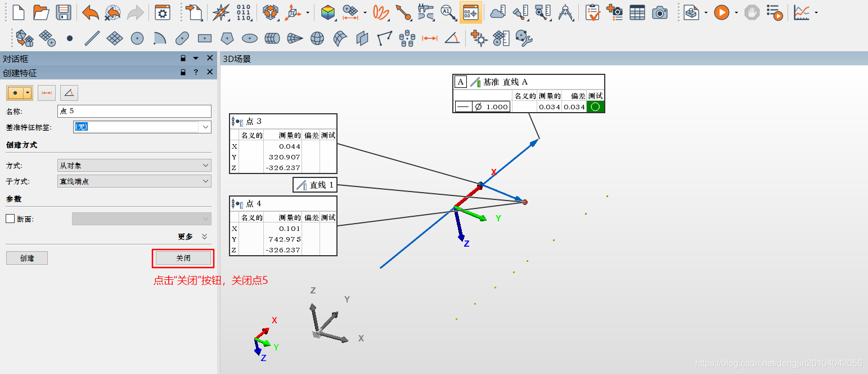
Task: Click the A1 annotation magnifier icon
Action: tap(448, 12)
